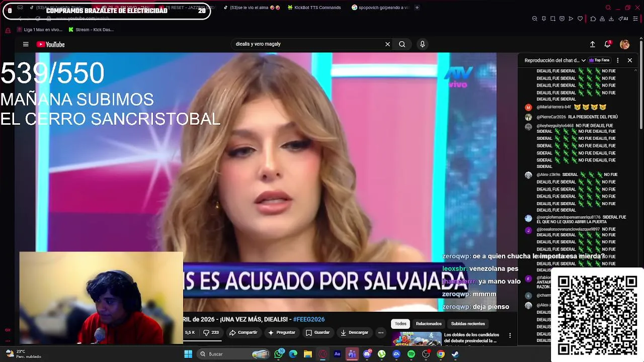
Task: Open the Windows taskbar Buscar search box
Action: pyautogui.click(x=234, y=354)
